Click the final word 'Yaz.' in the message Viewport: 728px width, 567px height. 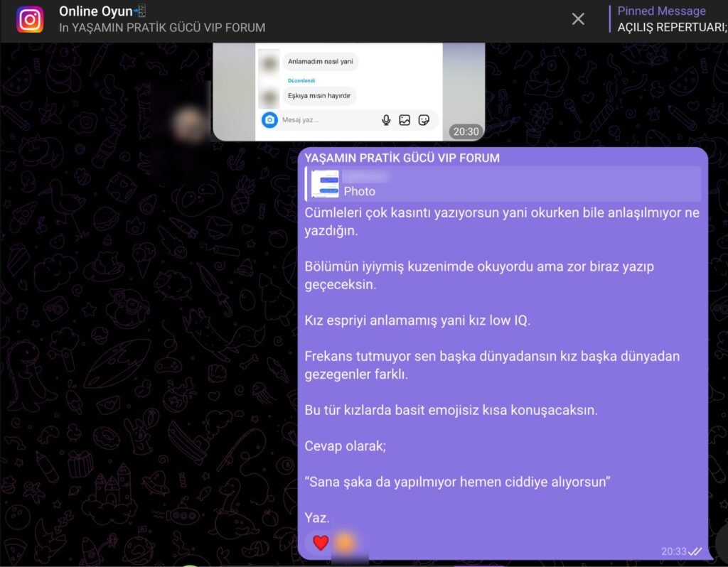coord(316,518)
